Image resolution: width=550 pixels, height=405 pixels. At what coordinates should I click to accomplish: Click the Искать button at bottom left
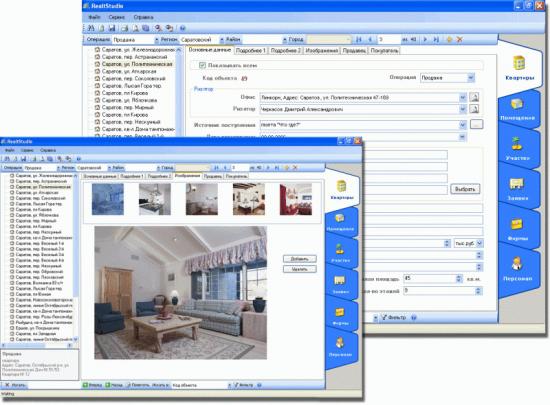click(15, 385)
